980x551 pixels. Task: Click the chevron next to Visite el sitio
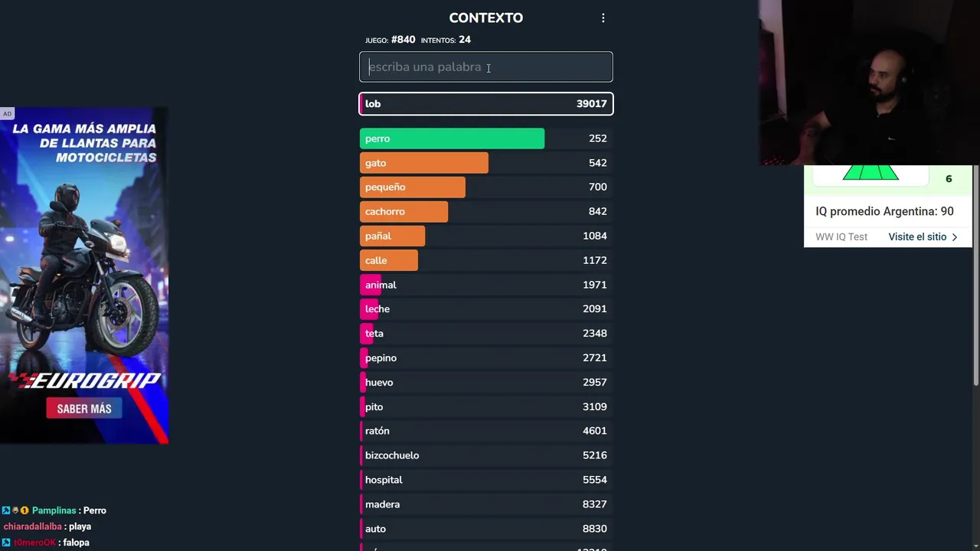955,237
